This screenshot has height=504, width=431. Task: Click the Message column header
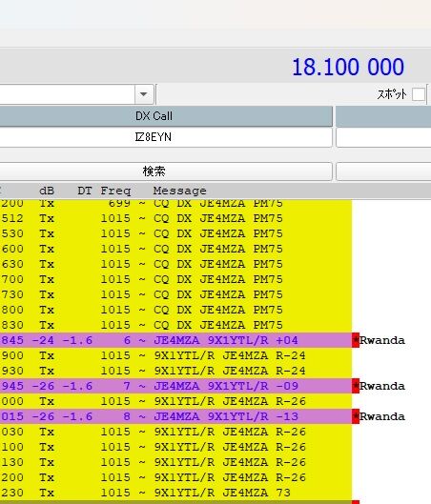179,191
